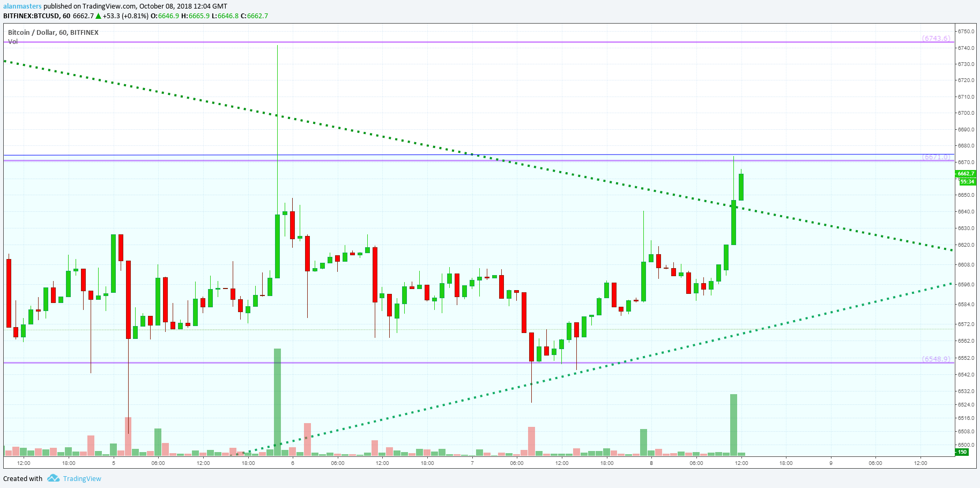Click the close value 'C:6662.7' in header
980x488 pixels.
point(254,16)
